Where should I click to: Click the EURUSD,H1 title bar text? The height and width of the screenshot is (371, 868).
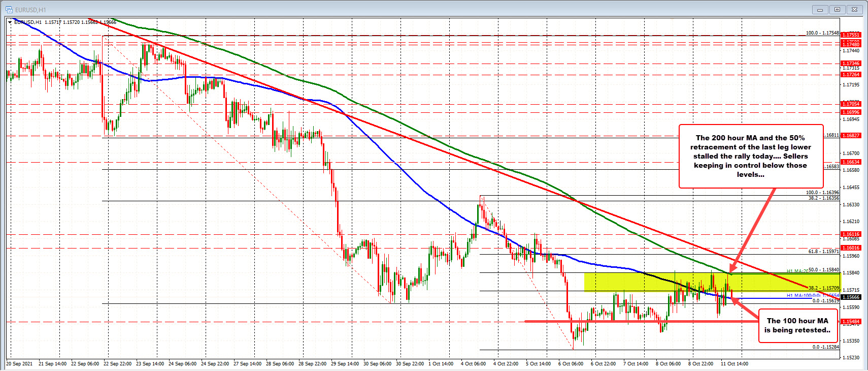pyautogui.click(x=30, y=10)
